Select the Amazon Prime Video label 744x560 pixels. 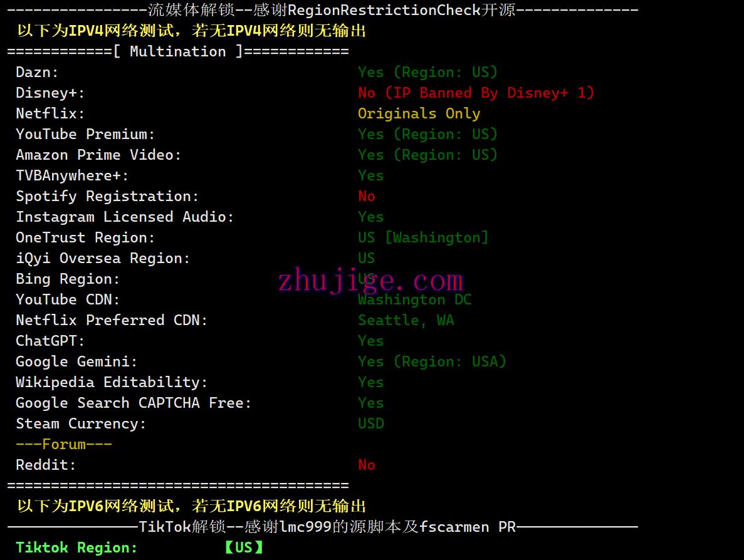pos(98,155)
